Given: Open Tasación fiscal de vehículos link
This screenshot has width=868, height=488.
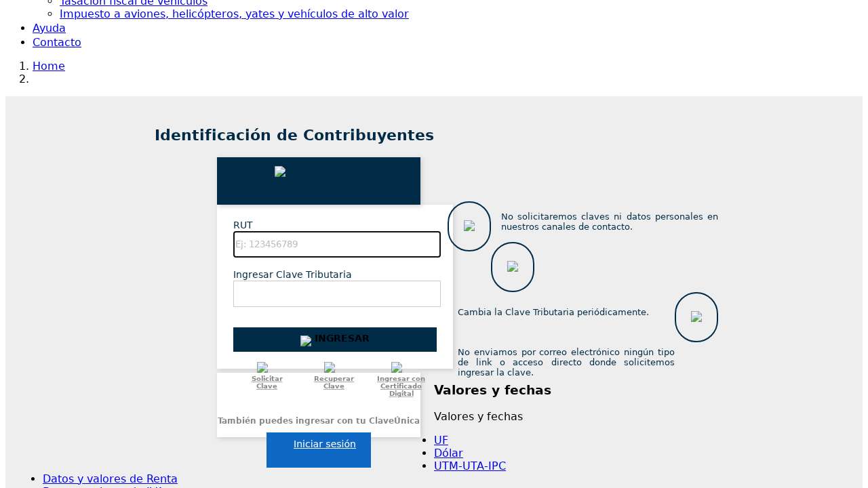Looking at the screenshot, I should 134,3.
